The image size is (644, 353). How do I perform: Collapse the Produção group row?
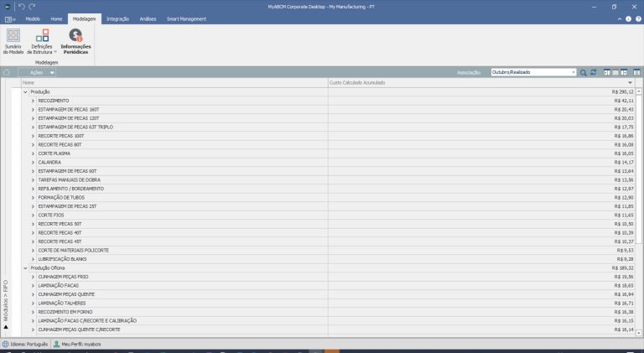(x=25, y=91)
